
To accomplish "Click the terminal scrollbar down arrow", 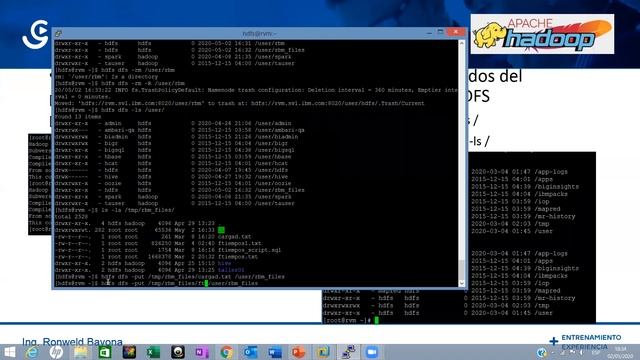I will (462, 283).
